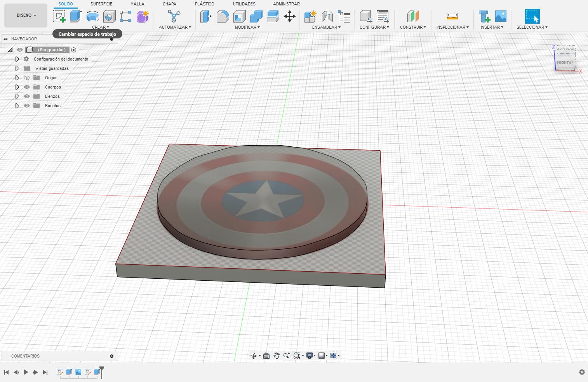Image resolution: width=588 pixels, height=382 pixels.
Task: Hide the Bocetos folder
Action: (27, 106)
